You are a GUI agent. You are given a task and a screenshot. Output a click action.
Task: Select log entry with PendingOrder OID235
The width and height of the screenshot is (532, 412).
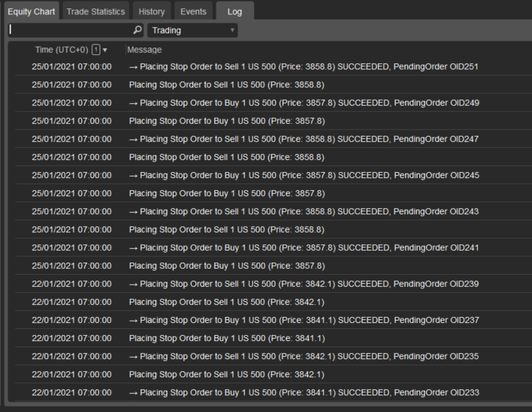click(x=273, y=356)
